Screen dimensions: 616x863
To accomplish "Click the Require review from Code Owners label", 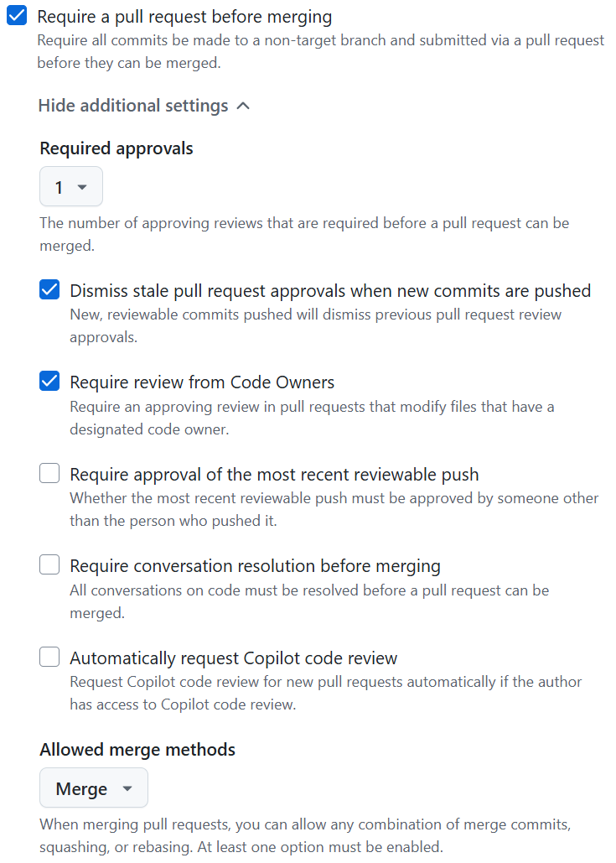I will pos(202,382).
